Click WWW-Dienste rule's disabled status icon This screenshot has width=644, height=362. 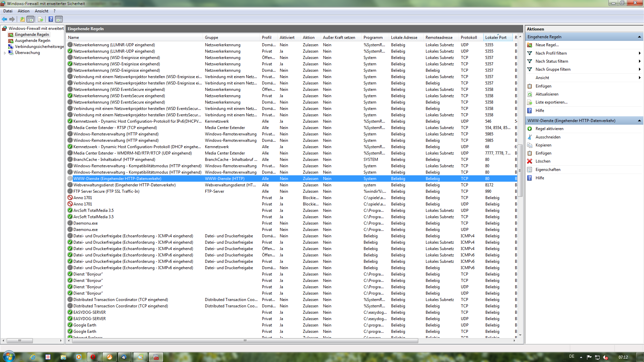pos(70,179)
